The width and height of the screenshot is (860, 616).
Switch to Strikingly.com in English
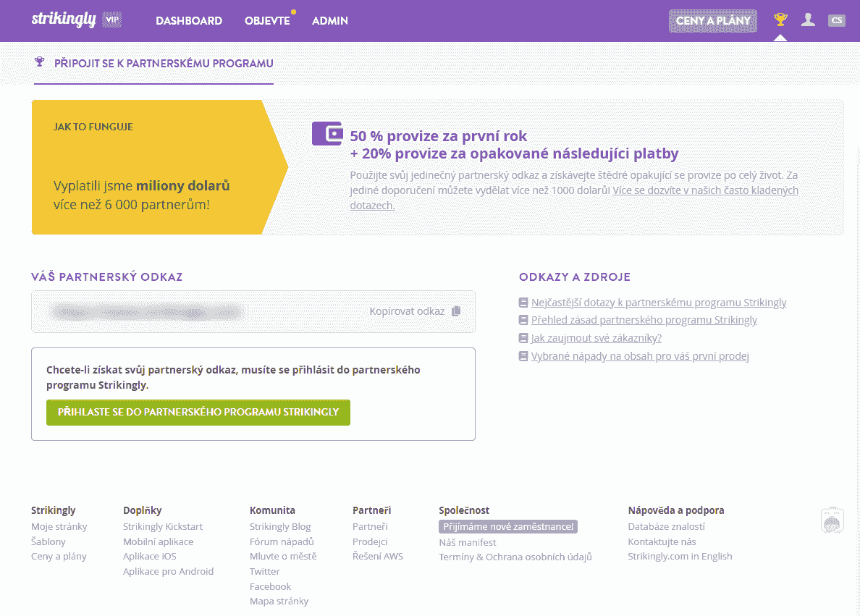(x=680, y=556)
